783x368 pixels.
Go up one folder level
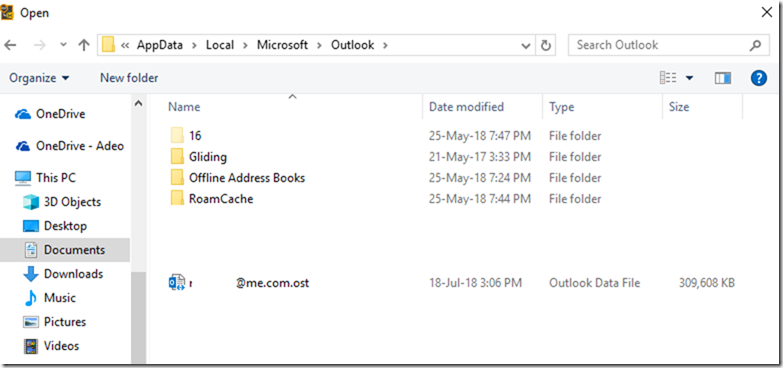point(84,45)
